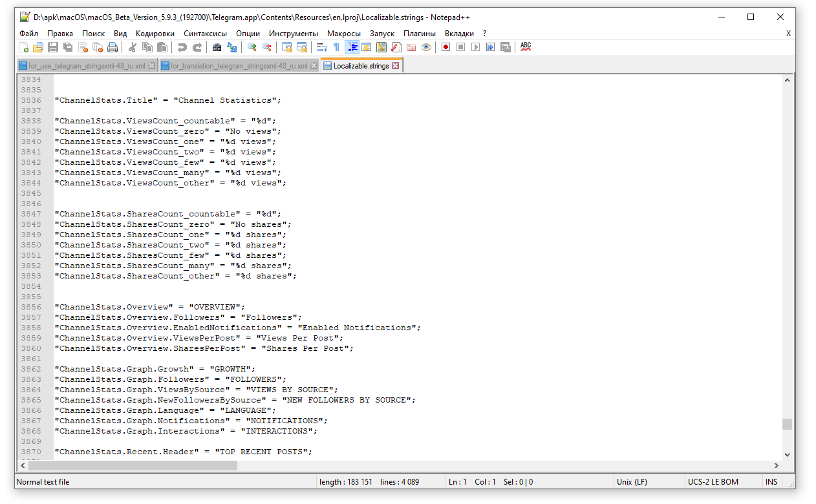This screenshot has height=504, width=816.
Task: Toggle monitoring with the eye icon
Action: 426,47
